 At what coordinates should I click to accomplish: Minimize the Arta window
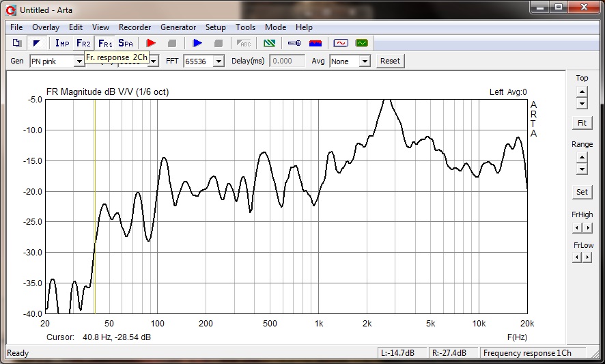click(540, 7)
